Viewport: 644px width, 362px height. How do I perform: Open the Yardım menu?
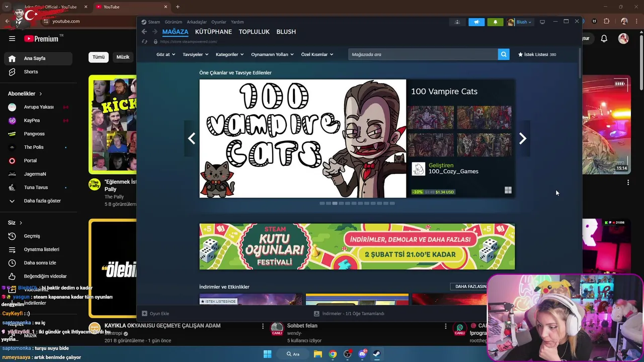click(237, 22)
